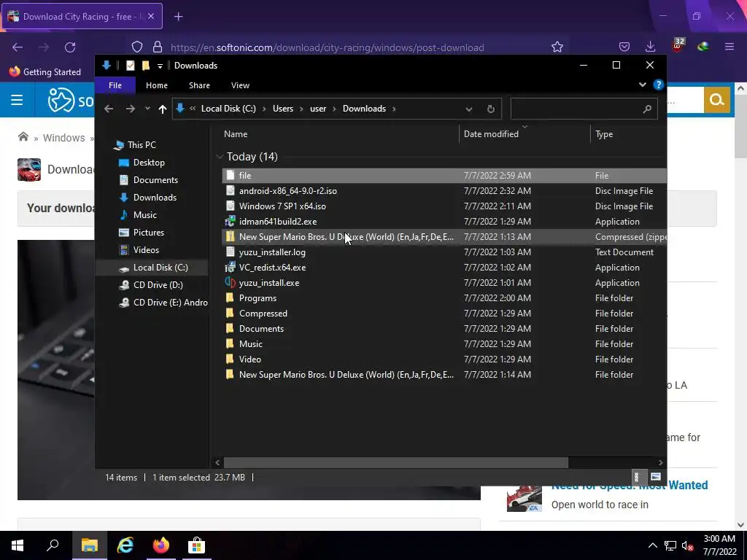Image resolution: width=747 pixels, height=560 pixels.
Task: Close the Download City Racing Firefox tab
Action: (x=151, y=16)
